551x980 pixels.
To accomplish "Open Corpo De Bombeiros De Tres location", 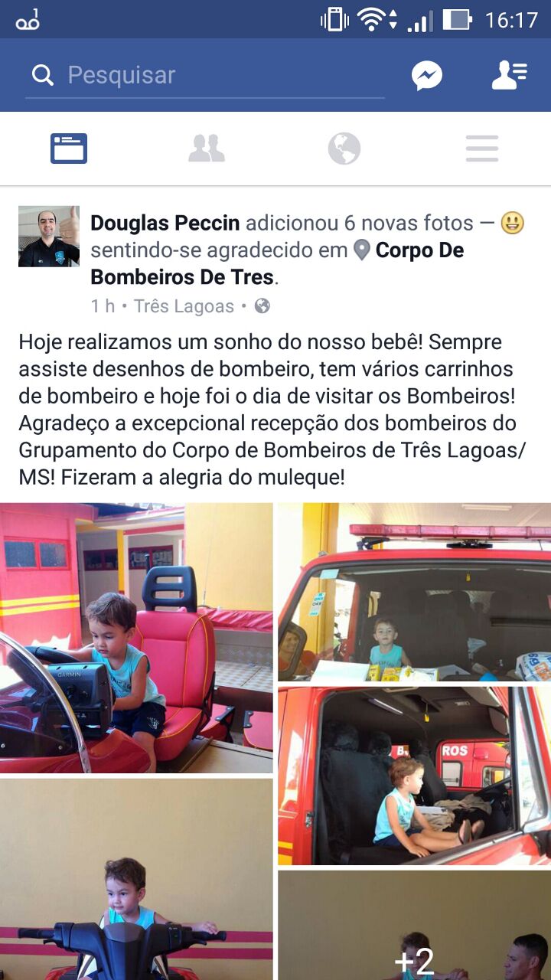I will click(x=277, y=263).
